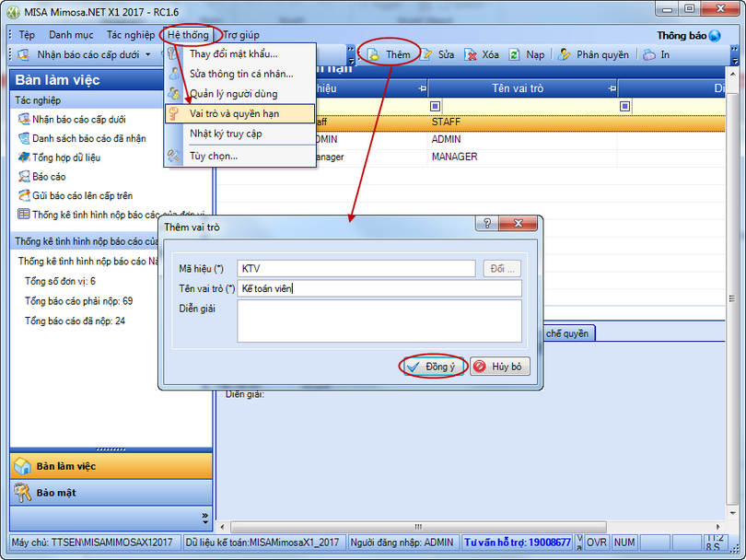Click the Tùy chọn tools icon
The width and height of the screenshot is (746, 560).
(174, 155)
